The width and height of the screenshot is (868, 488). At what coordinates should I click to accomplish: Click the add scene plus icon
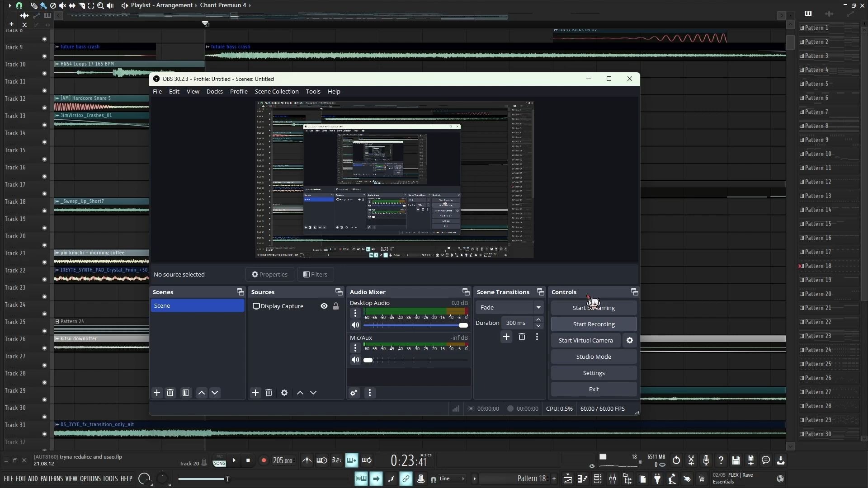point(157,393)
